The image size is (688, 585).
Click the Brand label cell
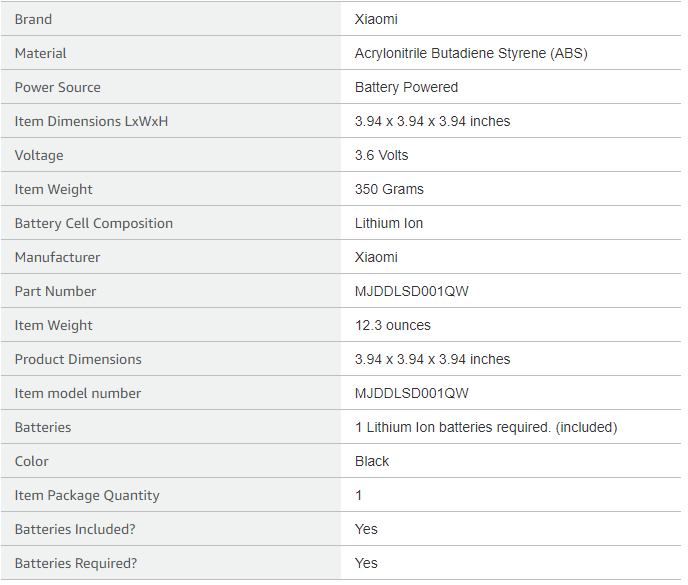point(171,19)
